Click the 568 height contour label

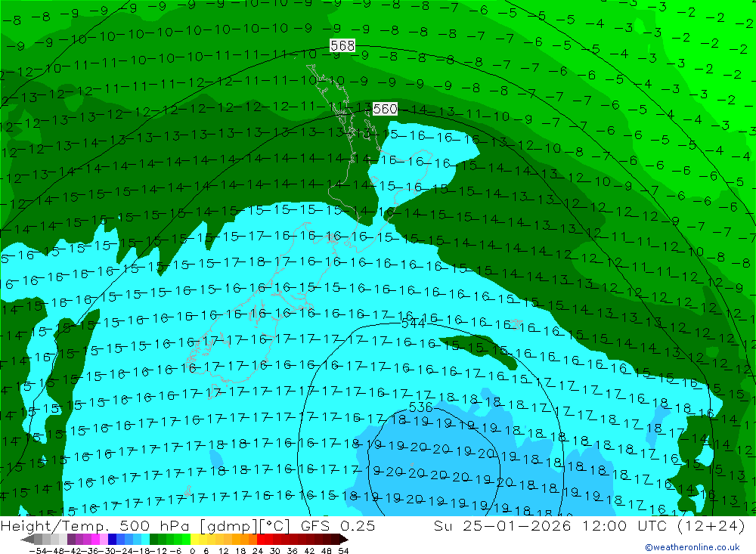(342, 46)
